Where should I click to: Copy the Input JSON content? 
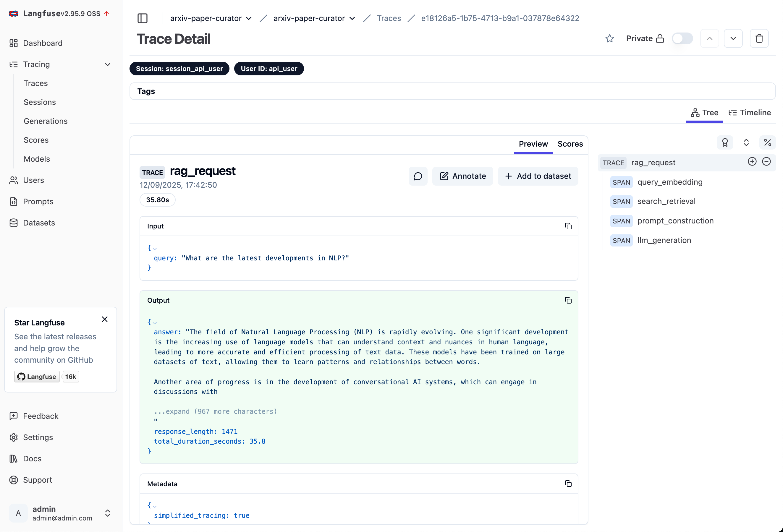click(568, 226)
